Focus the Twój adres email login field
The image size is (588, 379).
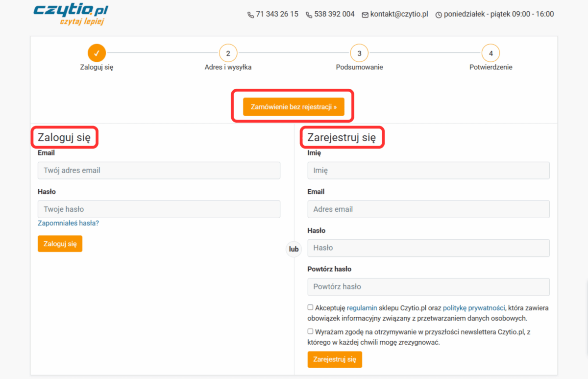coord(159,171)
